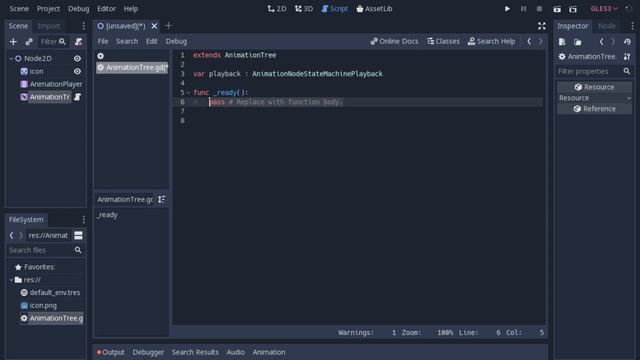The height and width of the screenshot is (360, 640).
Task: Instance a child scene with link icon
Action: [29, 42]
